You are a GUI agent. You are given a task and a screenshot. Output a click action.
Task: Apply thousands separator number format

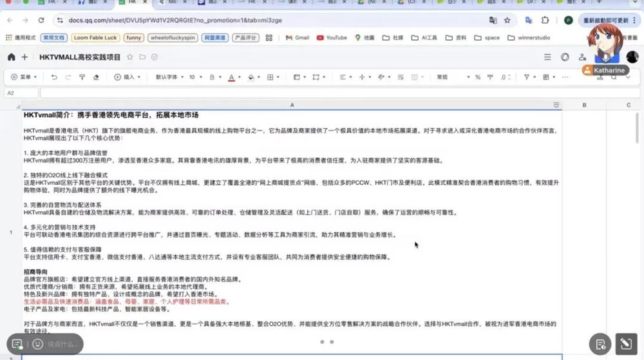(490, 77)
